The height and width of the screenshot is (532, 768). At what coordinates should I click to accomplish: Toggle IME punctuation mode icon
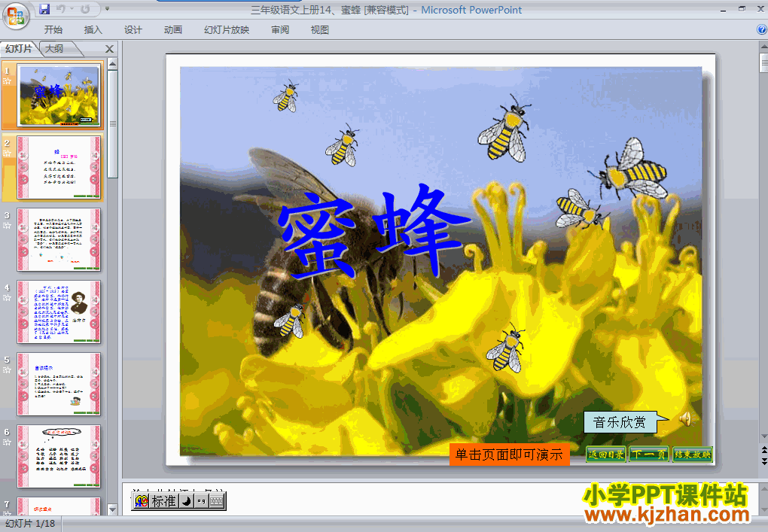click(201, 501)
